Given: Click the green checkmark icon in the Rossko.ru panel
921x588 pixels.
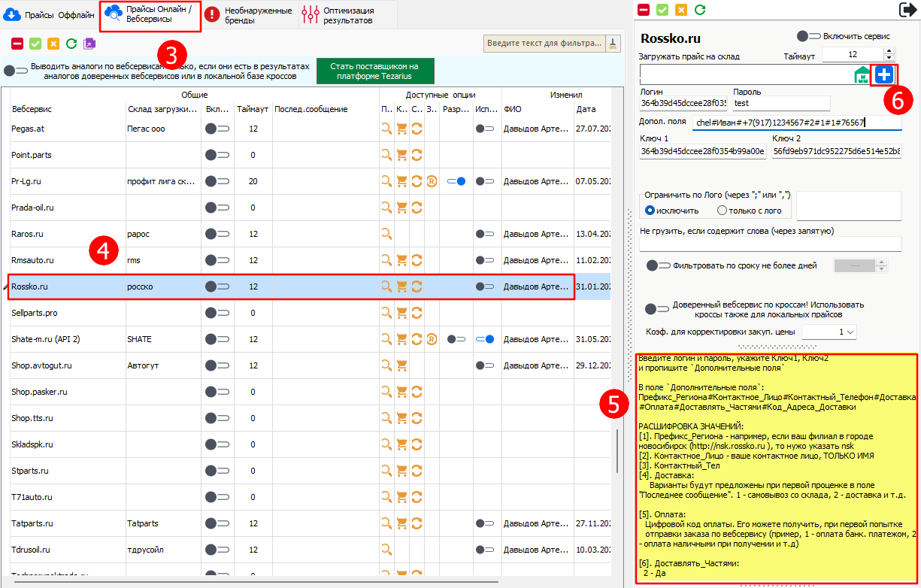Looking at the screenshot, I should click(662, 10).
